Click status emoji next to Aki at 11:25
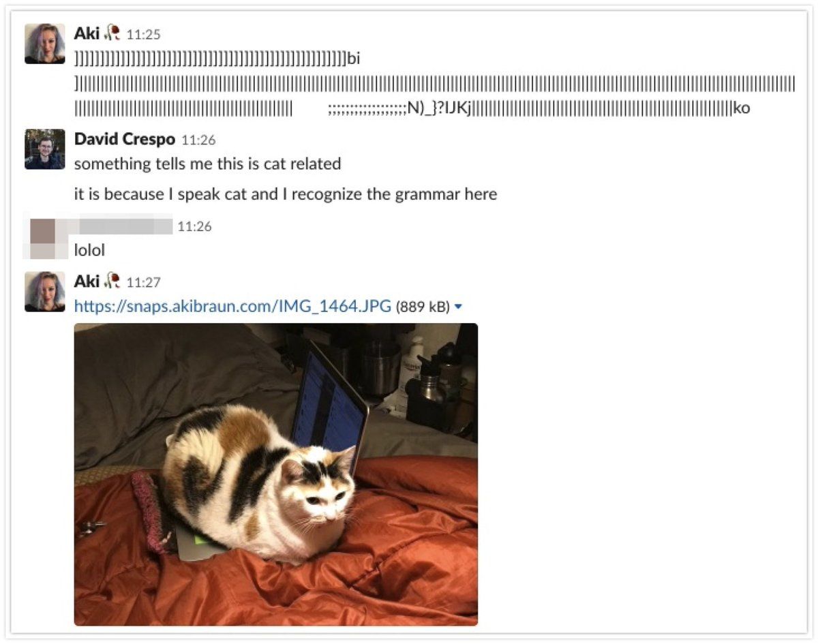This screenshot has width=818, height=644. tap(112, 33)
